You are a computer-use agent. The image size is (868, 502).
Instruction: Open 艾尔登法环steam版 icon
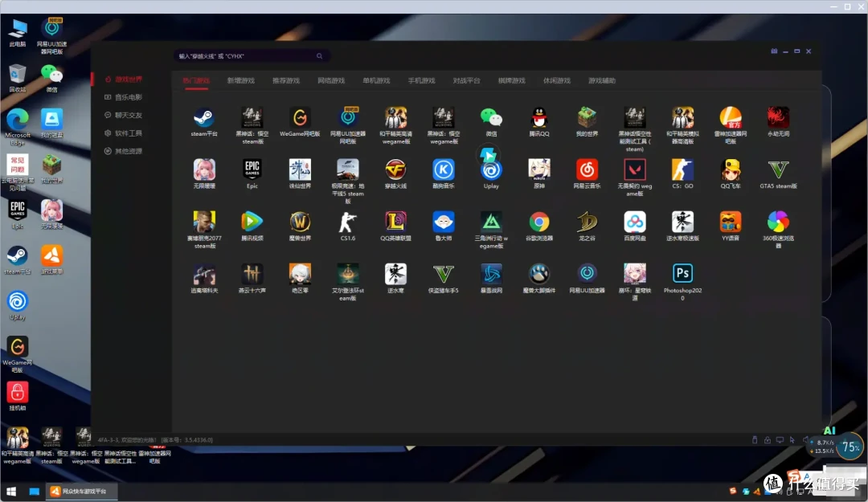pyautogui.click(x=348, y=274)
